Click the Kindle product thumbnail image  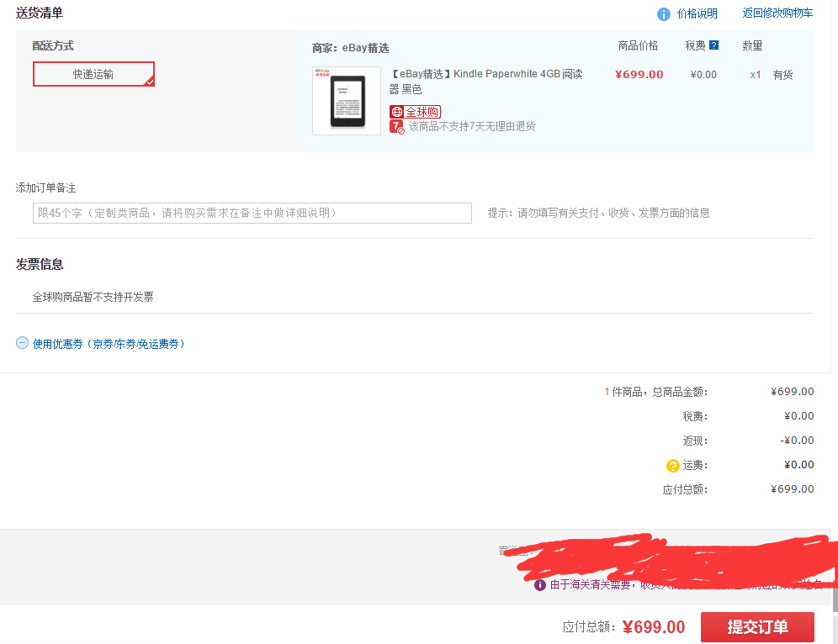(347, 101)
